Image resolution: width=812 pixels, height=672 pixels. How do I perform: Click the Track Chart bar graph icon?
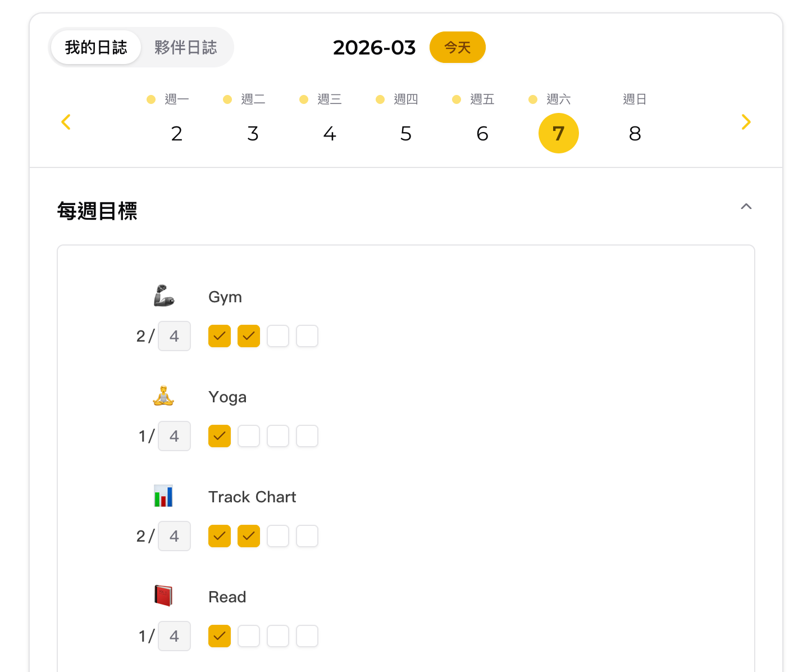[x=163, y=496]
